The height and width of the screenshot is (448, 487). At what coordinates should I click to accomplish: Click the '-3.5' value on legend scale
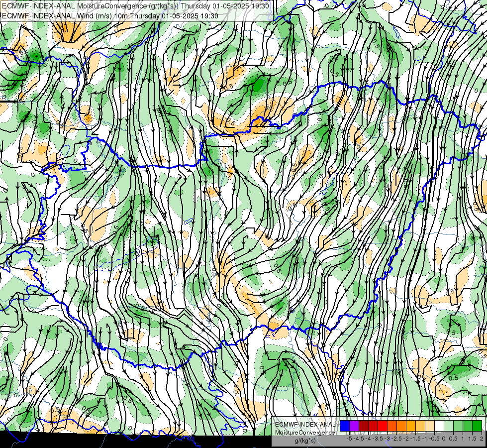(x=378, y=439)
